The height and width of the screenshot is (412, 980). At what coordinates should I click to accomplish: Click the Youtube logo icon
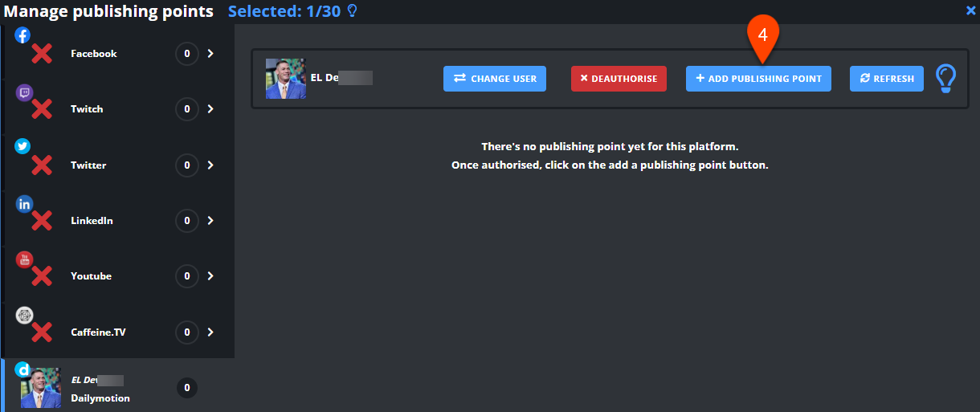click(23, 259)
